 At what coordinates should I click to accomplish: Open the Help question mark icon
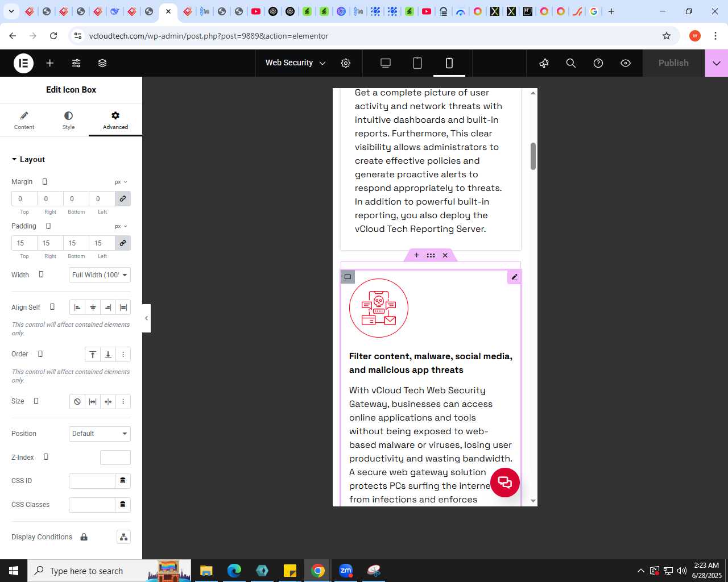pos(598,63)
